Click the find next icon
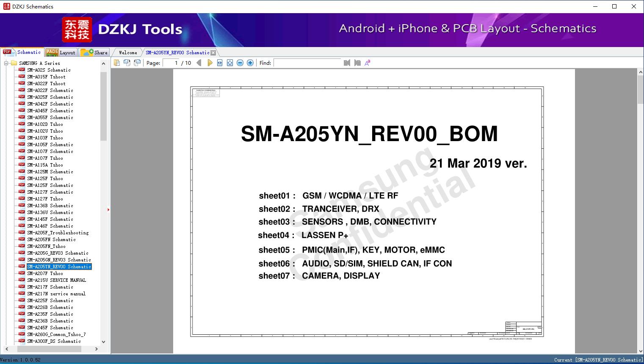The image size is (644, 364). click(x=357, y=63)
